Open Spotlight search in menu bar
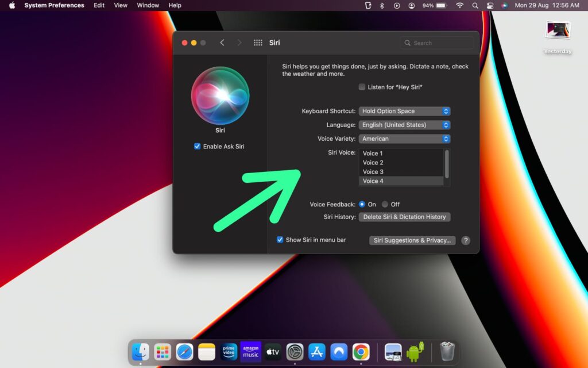588x368 pixels. [475, 5]
